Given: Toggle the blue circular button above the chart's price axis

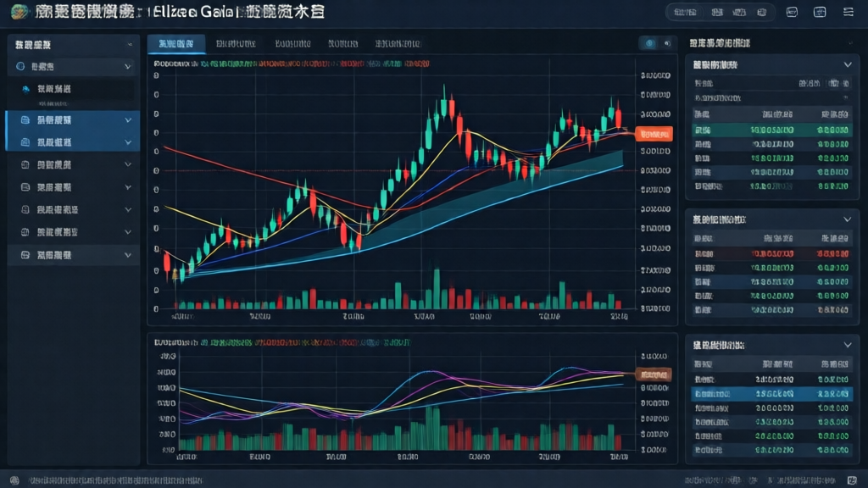Looking at the screenshot, I should click(650, 43).
